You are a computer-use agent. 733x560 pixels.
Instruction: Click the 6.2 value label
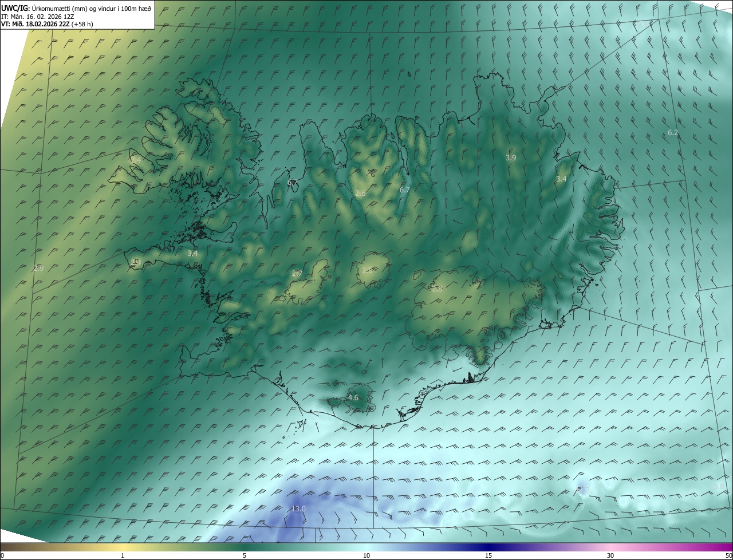(673, 132)
